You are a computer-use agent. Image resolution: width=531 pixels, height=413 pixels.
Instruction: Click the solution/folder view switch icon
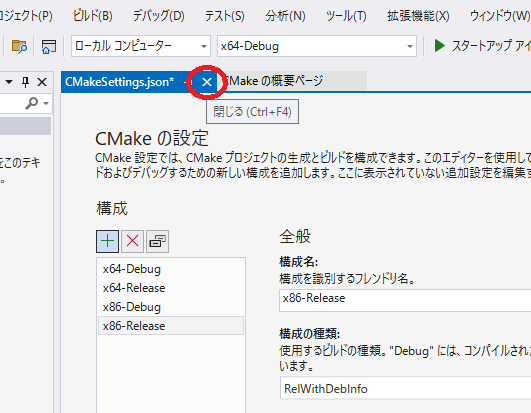49,46
